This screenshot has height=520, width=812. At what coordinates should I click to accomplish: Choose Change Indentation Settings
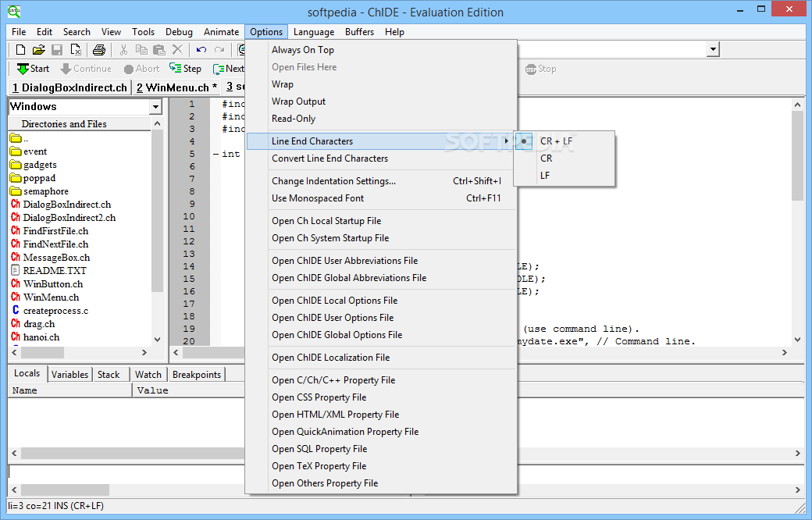click(381, 181)
